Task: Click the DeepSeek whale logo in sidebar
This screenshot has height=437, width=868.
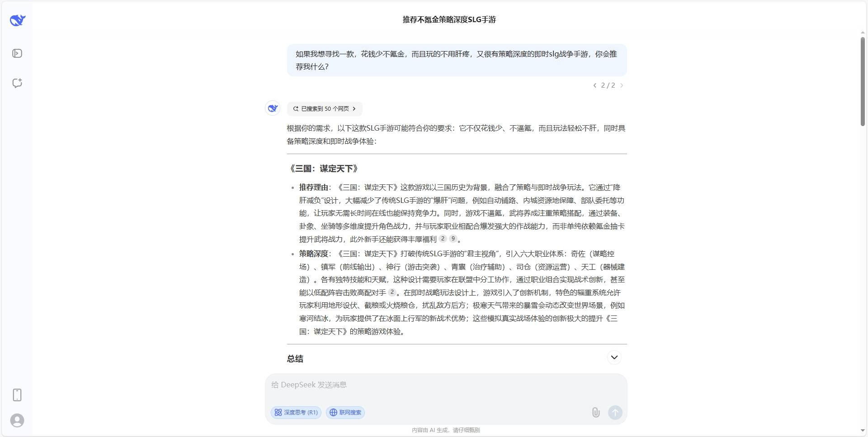Action: 17,20
